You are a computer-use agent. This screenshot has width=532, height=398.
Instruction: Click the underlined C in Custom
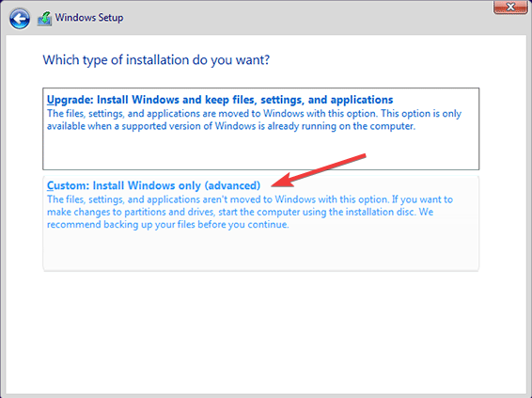[x=50, y=185]
